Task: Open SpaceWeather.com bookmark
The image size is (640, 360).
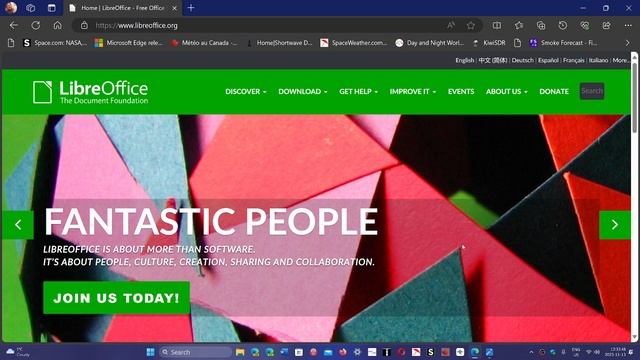Action: [x=353, y=42]
